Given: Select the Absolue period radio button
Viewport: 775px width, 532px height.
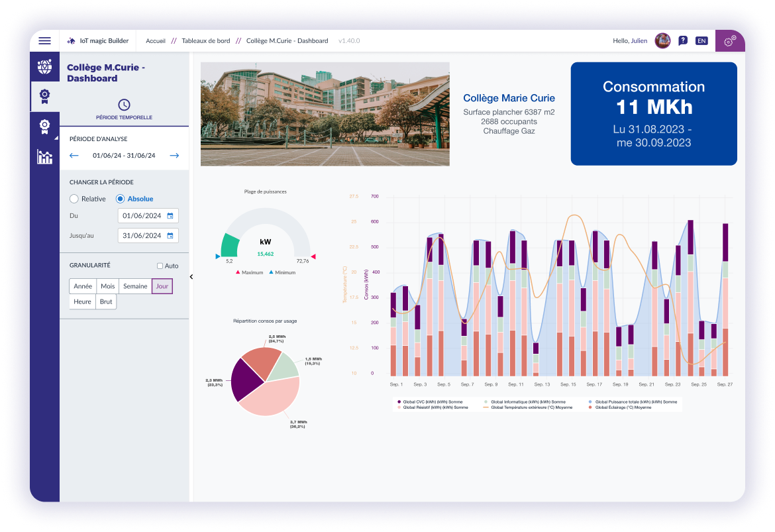Looking at the screenshot, I should (120, 199).
